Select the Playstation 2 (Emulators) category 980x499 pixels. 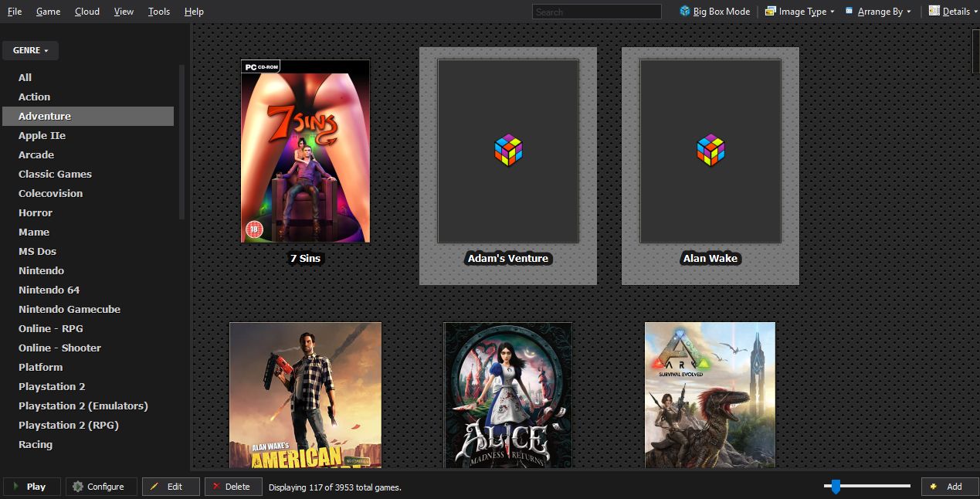point(88,406)
